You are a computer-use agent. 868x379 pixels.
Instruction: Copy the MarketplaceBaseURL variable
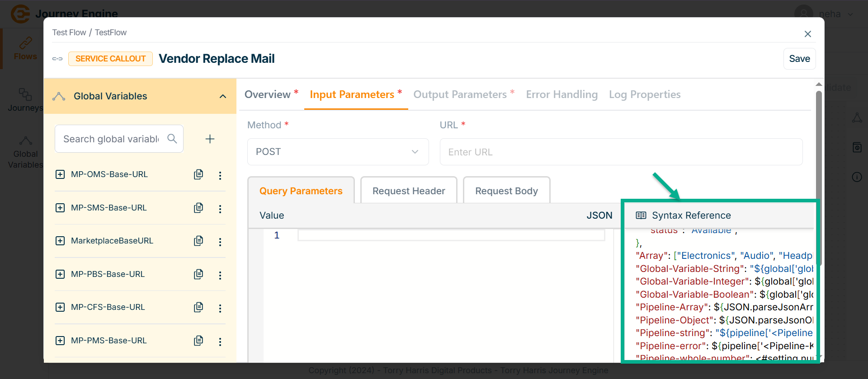click(198, 241)
